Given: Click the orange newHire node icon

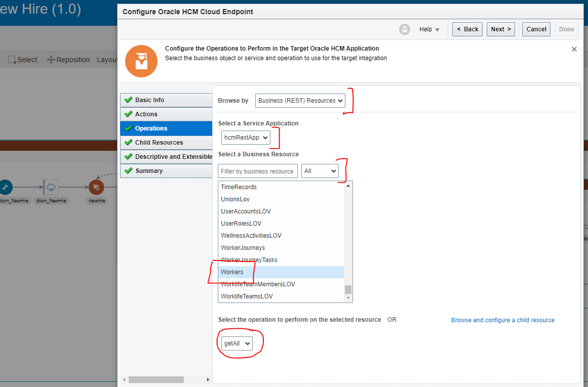Looking at the screenshot, I should [96, 187].
